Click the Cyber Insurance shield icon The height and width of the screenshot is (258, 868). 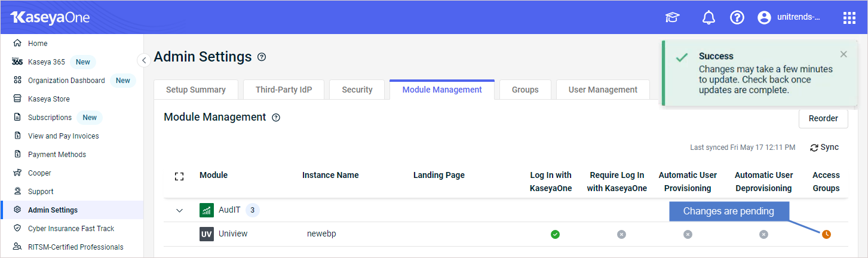click(17, 228)
